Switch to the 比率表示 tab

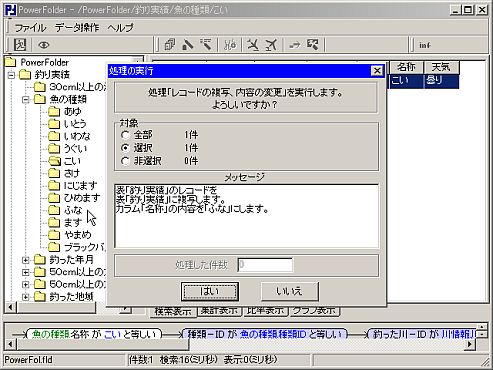(265, 311)
